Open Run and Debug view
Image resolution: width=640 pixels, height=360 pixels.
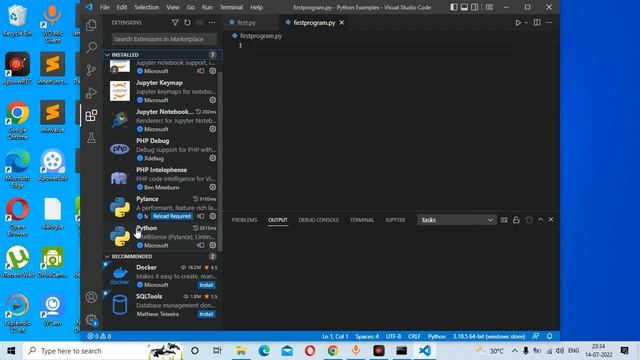tap(91, 93)
